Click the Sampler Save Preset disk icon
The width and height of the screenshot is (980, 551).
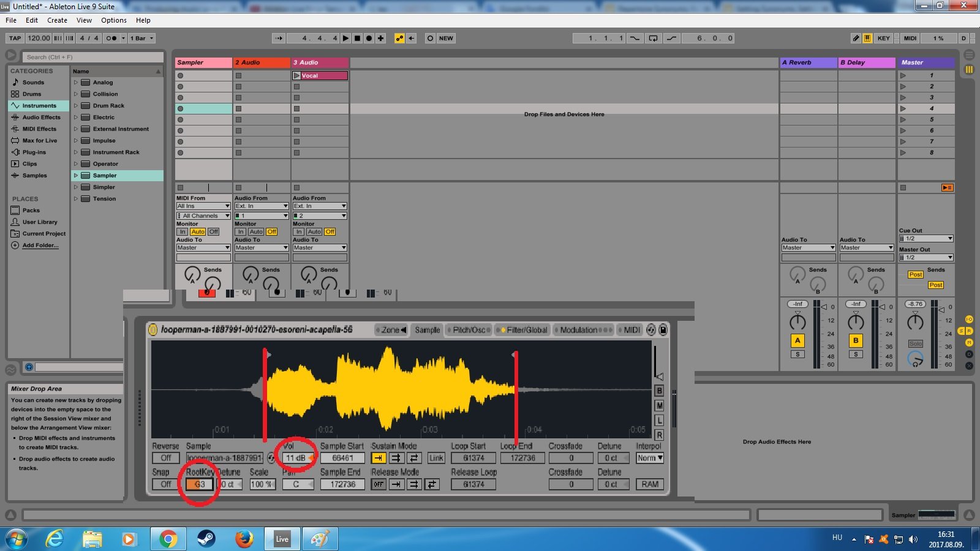pos(663,330)
